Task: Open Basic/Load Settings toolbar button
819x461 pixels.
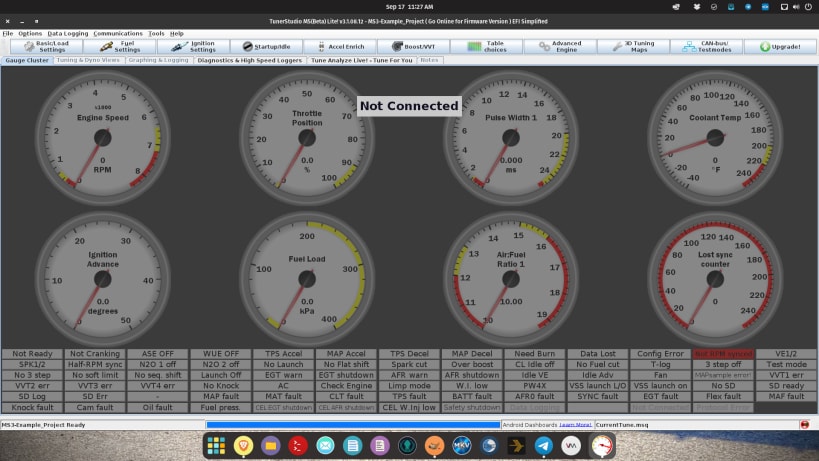Action: coord(46,46)
